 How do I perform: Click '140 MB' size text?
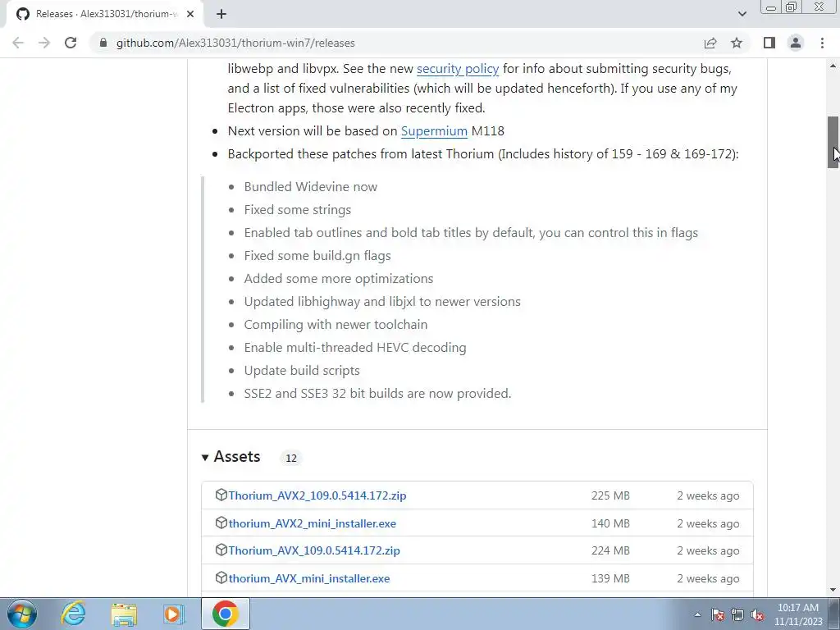610,523
